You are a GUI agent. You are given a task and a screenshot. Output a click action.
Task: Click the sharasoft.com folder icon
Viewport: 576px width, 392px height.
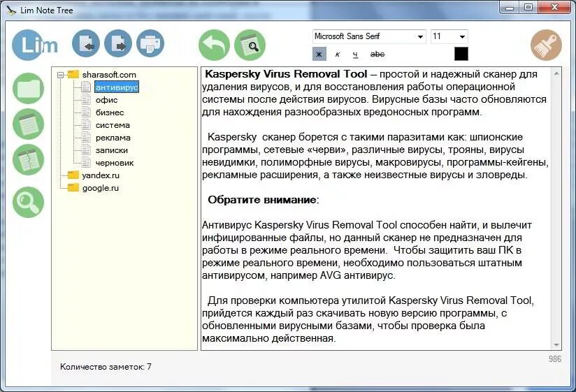tap(73, 75)
